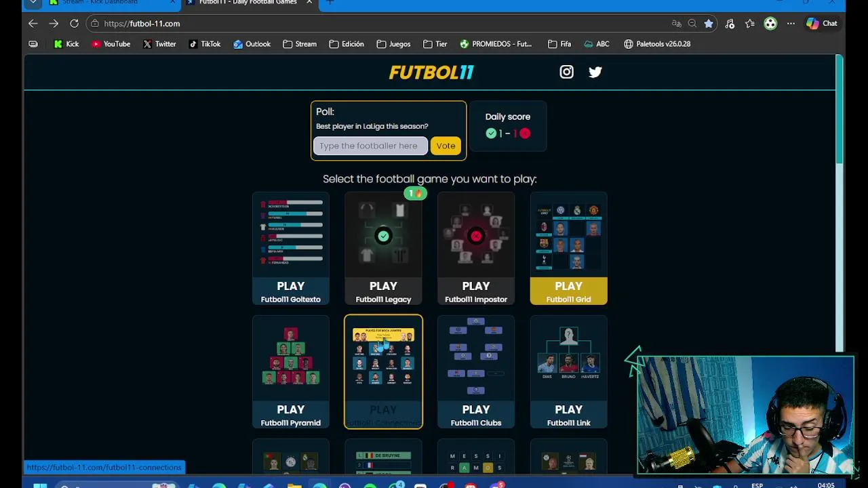868x488 pixels.
Task: Open the bottom-row card with letter tiles grid
Action: tap(476, 457)
